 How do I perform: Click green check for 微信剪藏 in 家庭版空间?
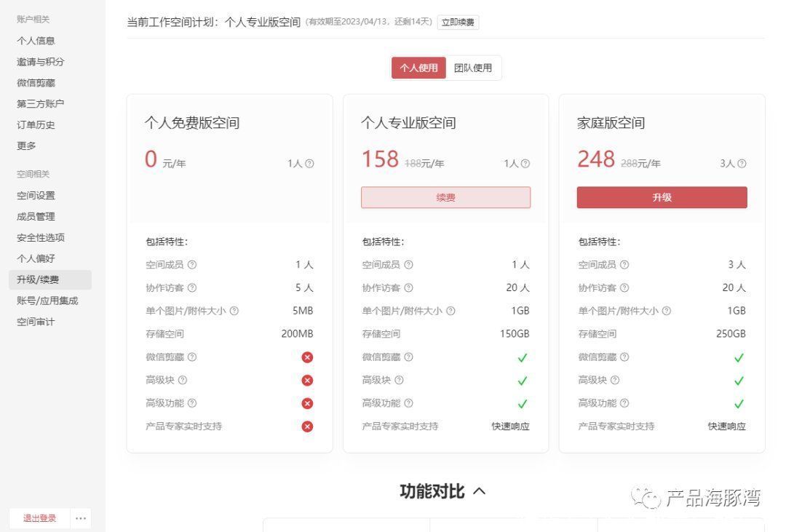739,357
